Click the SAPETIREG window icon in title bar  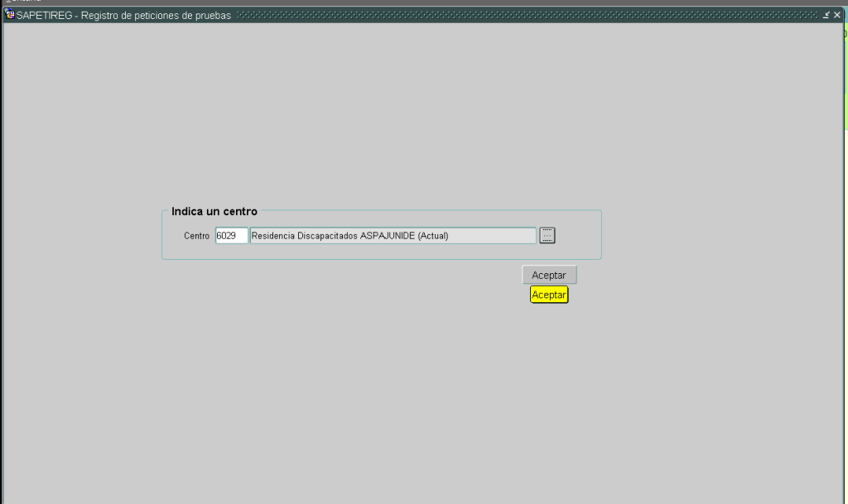[10, 17]
